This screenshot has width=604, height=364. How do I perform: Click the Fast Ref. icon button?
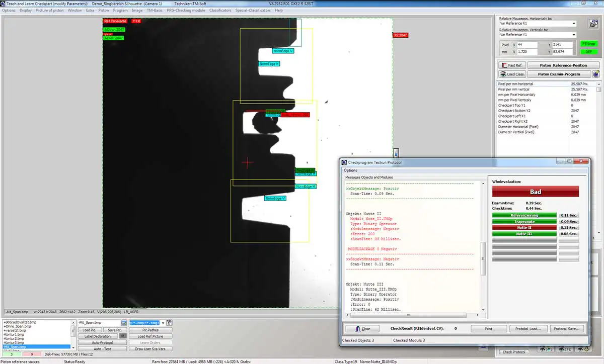pos(512,65)
